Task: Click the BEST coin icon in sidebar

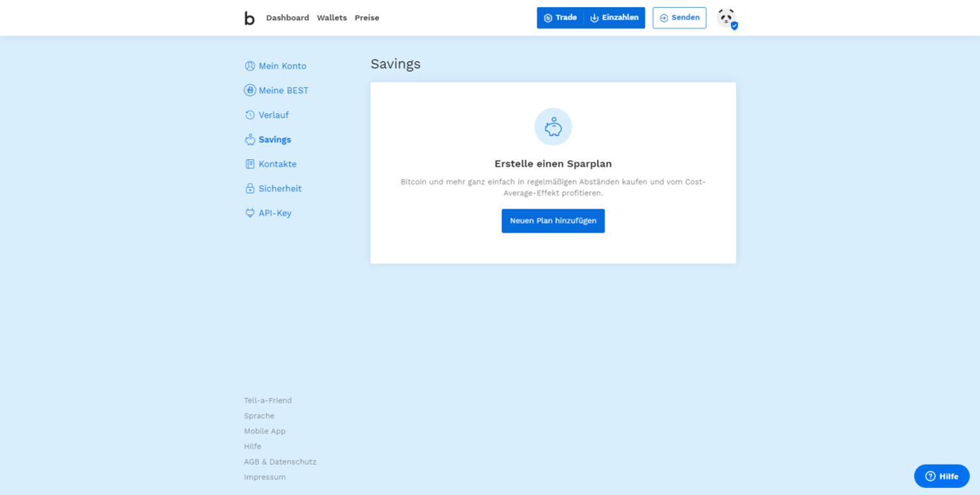Action: [249, 90]
